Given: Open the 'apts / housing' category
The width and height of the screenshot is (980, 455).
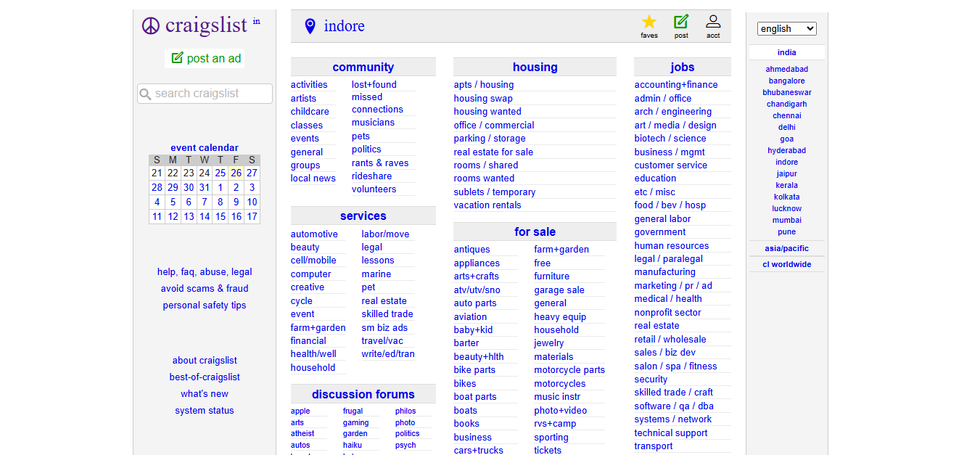Looking at the screenshot, I should click(x=483, y=85).
